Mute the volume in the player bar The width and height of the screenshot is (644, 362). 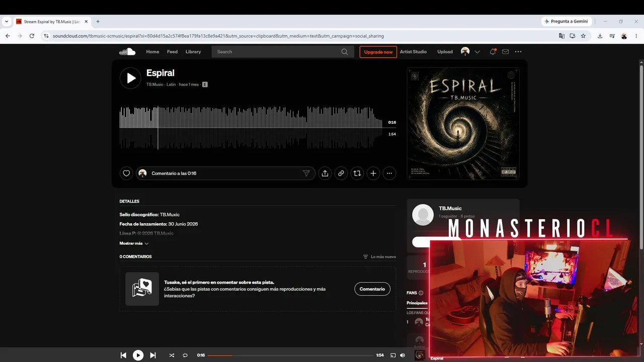(403, 355)
